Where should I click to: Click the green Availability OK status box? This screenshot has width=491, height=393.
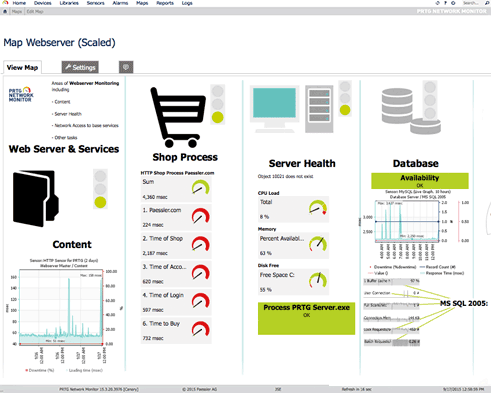point(420,181)
